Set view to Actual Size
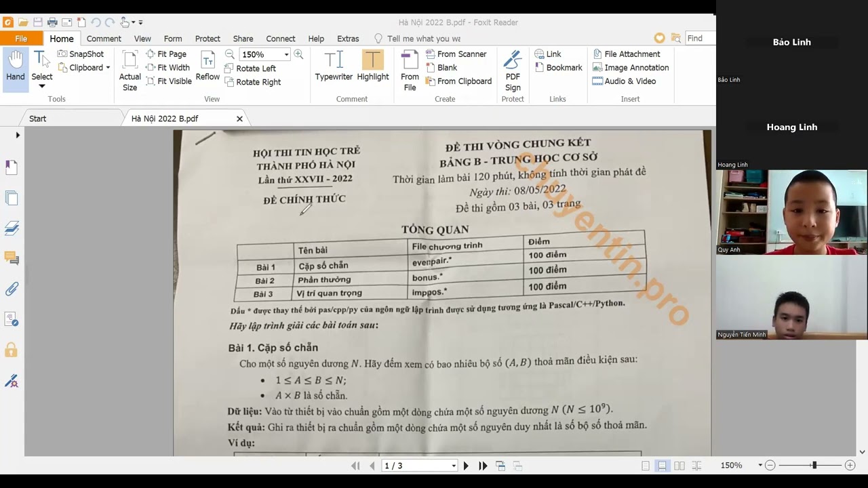Image resolution: width=868 pixels, height=488 pixels. point(130,70)
